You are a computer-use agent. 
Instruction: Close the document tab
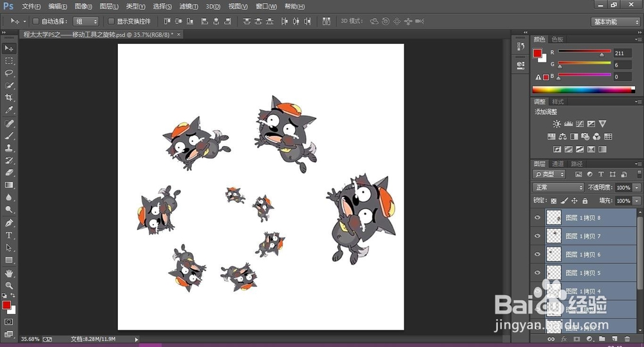(x=178, y=35)
